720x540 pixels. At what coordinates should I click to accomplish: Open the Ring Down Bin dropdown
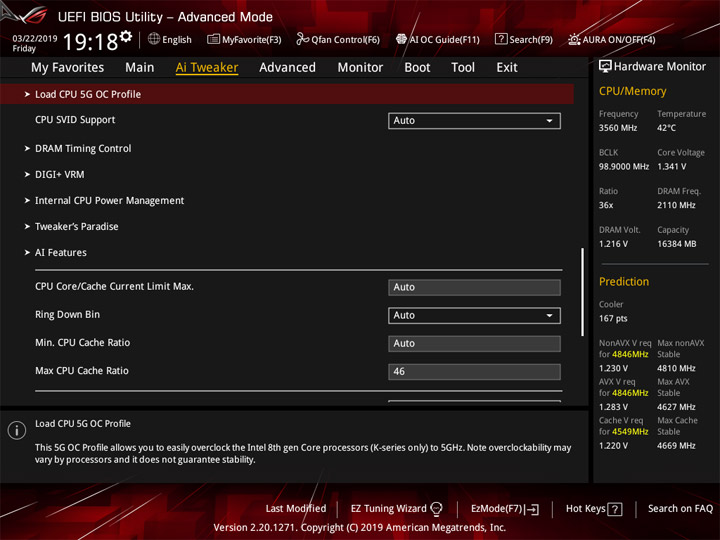point(474,315)
